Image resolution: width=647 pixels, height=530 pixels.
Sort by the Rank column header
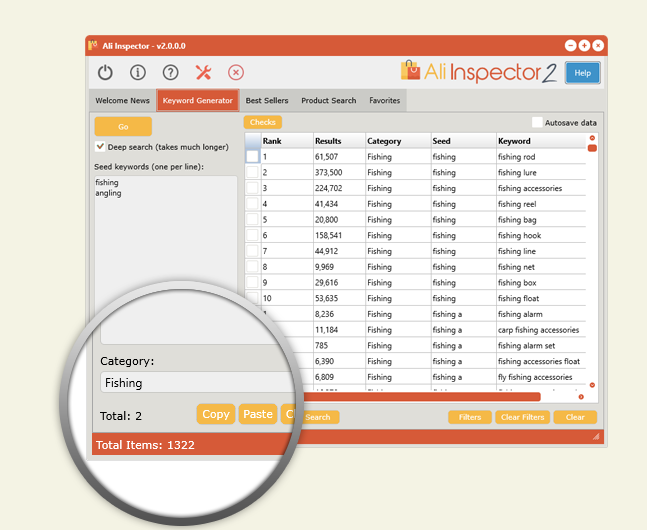[287, 141]
